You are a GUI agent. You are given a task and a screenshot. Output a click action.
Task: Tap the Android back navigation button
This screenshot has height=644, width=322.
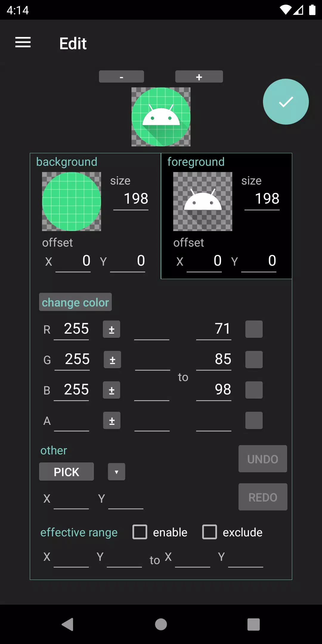(68, 624)
